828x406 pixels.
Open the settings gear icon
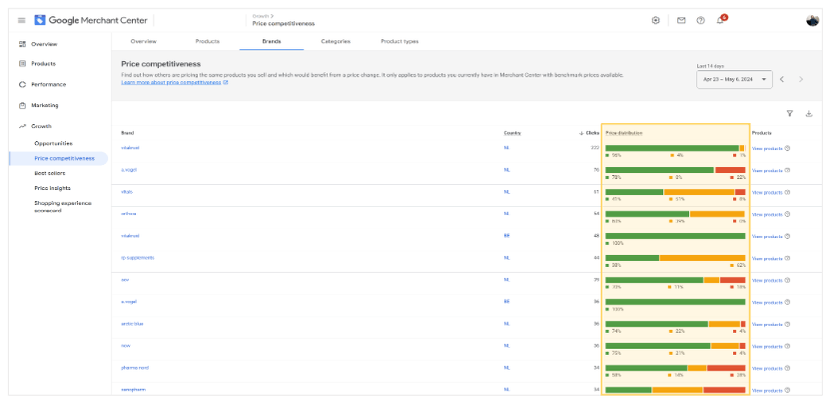[656, 21]
